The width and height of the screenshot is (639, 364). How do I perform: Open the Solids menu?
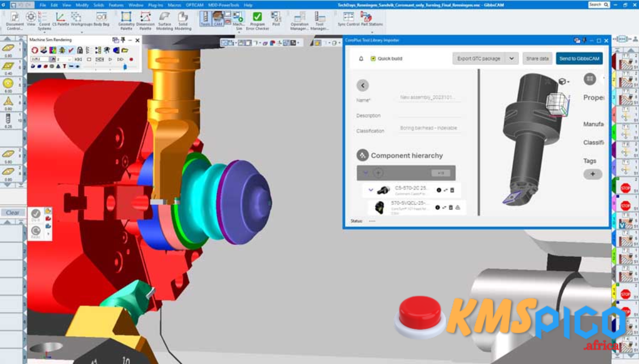click(x=98, y=5)
